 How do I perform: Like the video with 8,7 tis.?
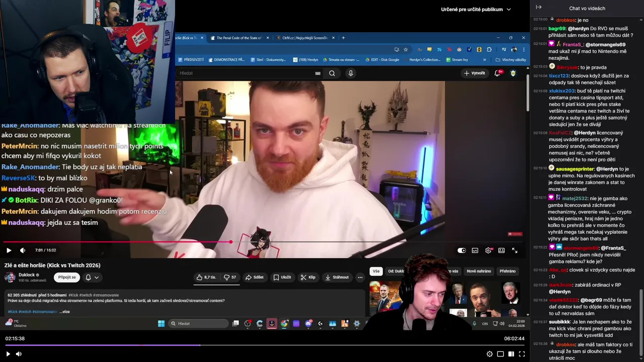point(207,277)
